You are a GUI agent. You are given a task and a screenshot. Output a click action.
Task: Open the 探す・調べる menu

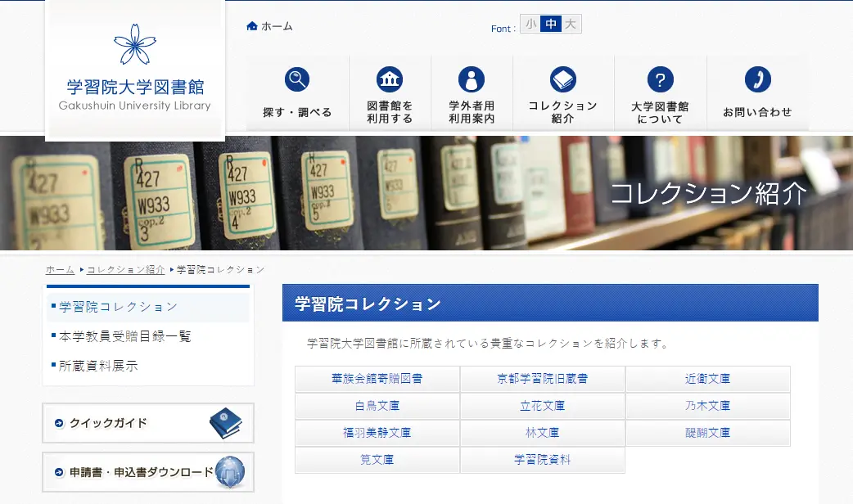pos(297,93)
